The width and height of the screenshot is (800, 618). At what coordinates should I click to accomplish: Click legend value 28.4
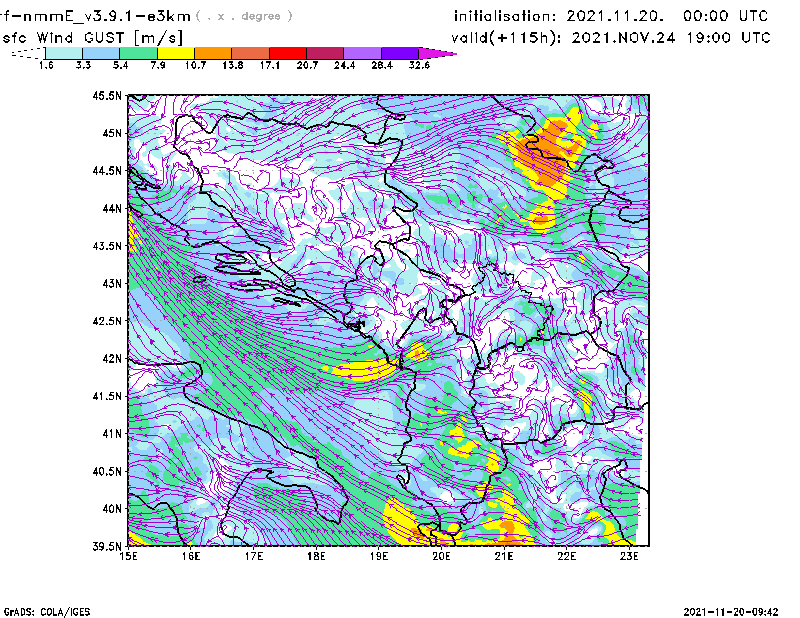[x=382, y=65]
